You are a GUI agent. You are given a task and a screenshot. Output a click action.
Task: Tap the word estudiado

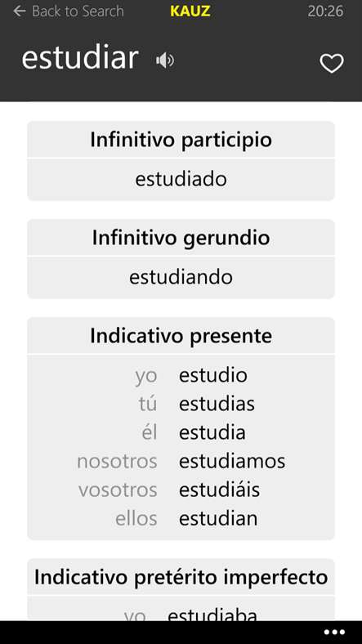[181, 180]
